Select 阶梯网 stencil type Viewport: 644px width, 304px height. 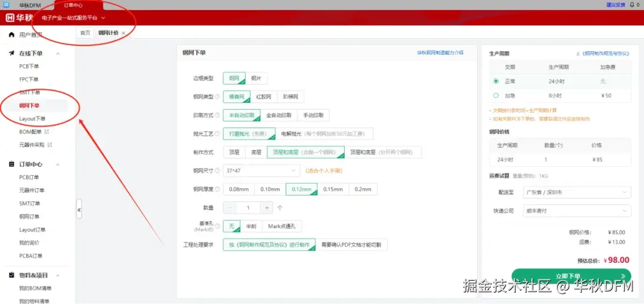(x=291, y=97)
